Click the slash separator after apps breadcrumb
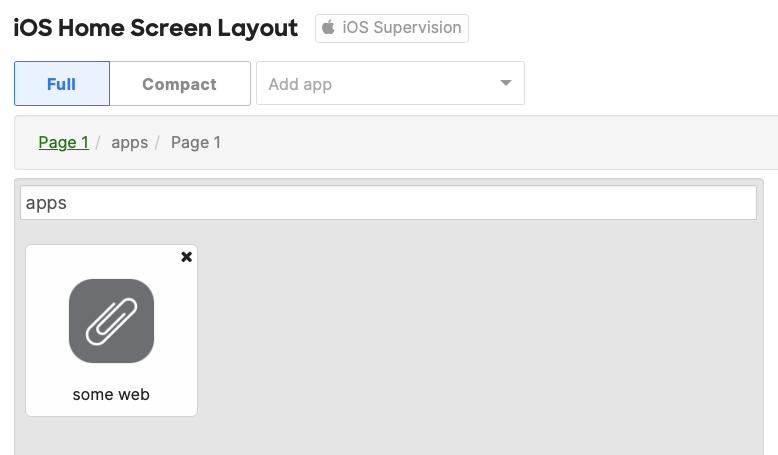Image resolution: width=778 pixels, height=455 pixels. click(x=157, y=143)
